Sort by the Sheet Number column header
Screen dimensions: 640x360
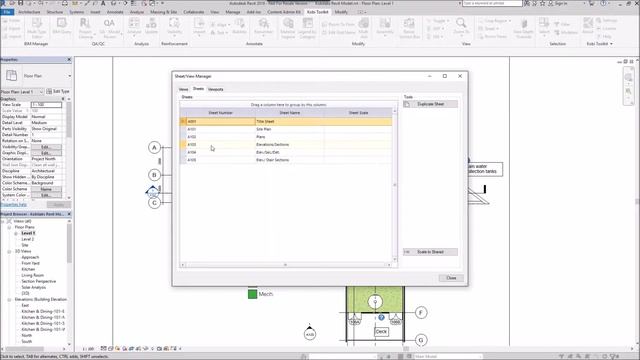click(220, 113)
